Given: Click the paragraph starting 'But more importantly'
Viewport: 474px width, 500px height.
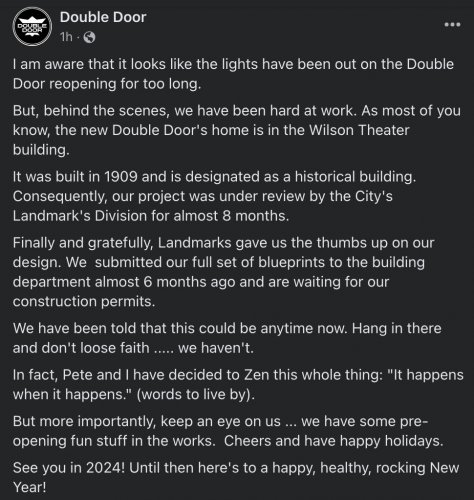Looking at the screenshot, I should click(228, 431).
